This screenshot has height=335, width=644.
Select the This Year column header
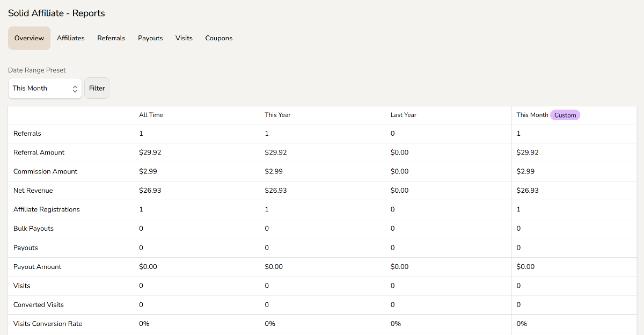(x=277, y=115)
